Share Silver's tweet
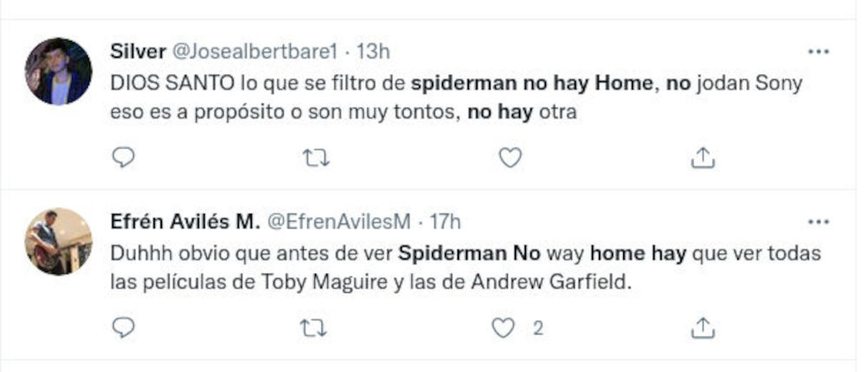Viewport: 868px width, 372px height. pos(702,157)
